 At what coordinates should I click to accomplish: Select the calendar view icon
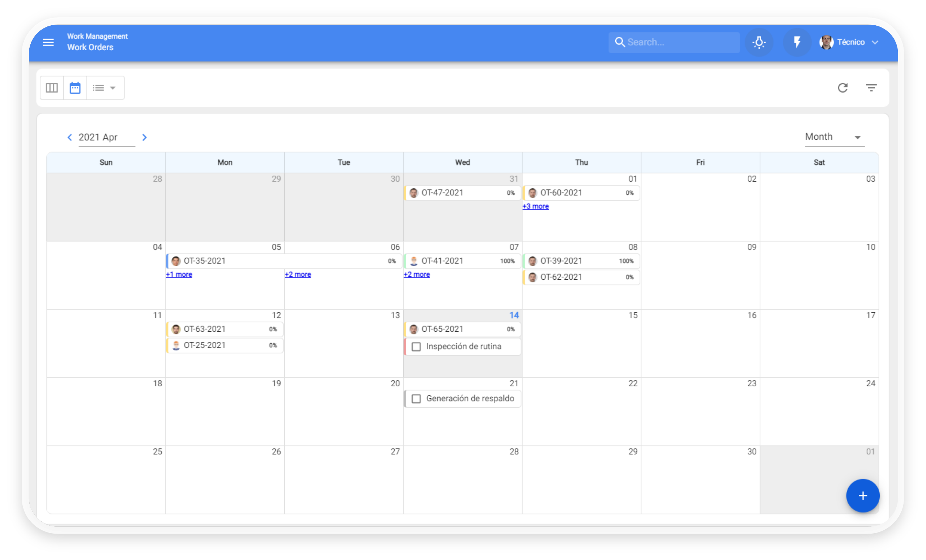pos(75,88)
